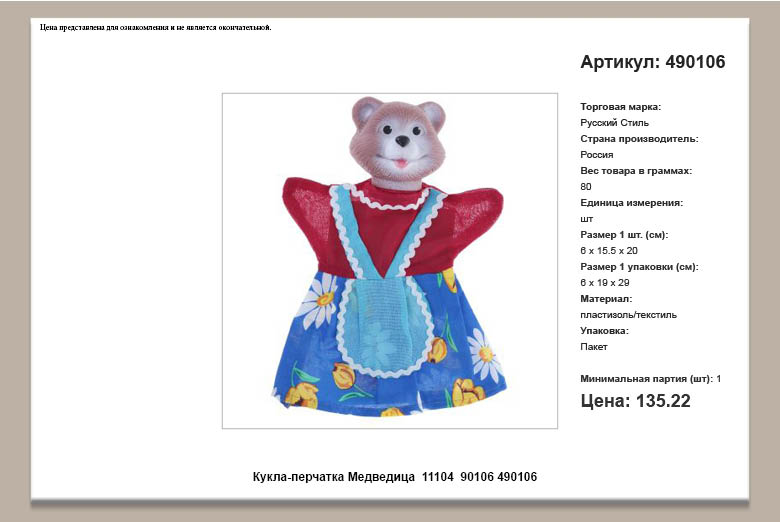Click the Вес товара в граммах label
The image size is (780, 522).
coord(636,171)
